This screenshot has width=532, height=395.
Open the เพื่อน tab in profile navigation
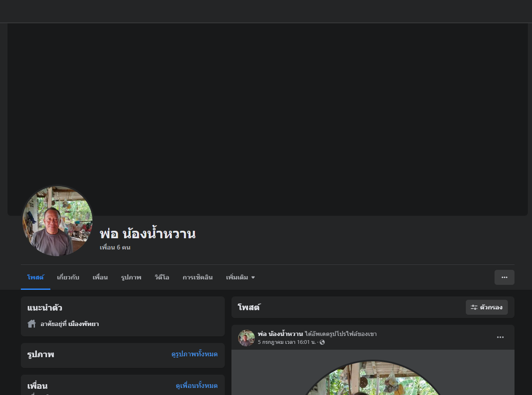100,277
